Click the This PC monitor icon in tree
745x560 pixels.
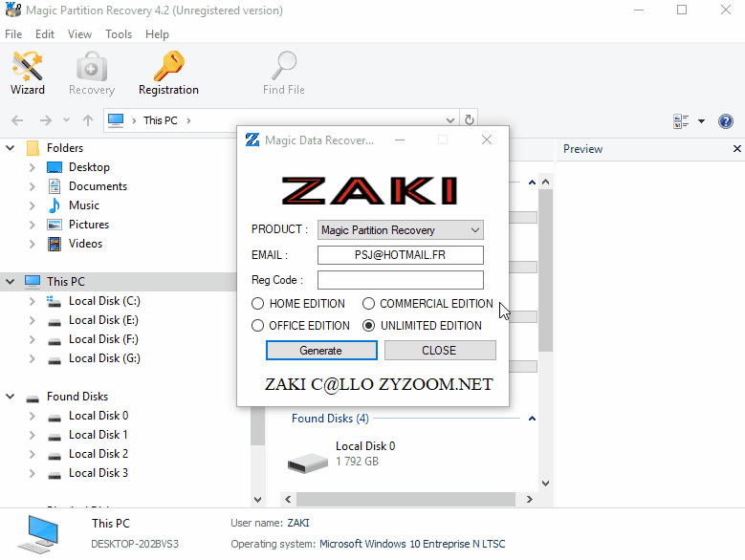click(33, 281)
